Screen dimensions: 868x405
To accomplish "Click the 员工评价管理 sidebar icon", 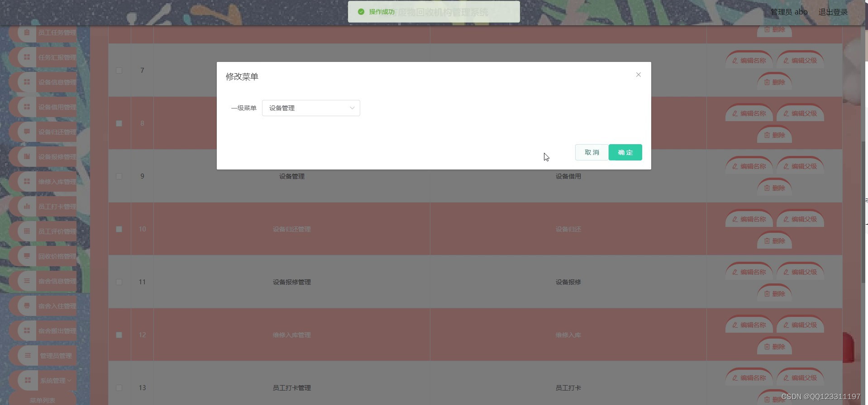I will click(27, 231).
